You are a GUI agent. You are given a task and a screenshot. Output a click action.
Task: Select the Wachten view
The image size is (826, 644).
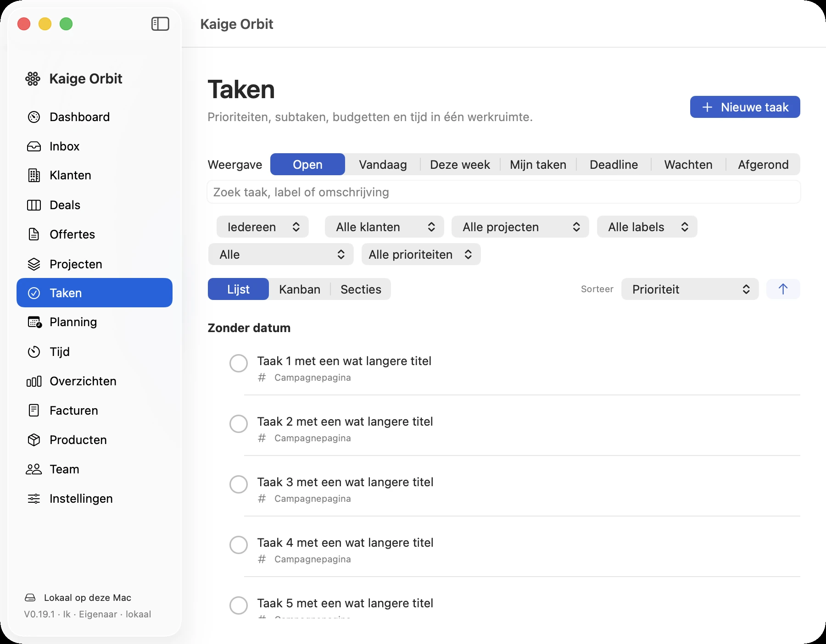pyautogui.click(x=688, y=165)
